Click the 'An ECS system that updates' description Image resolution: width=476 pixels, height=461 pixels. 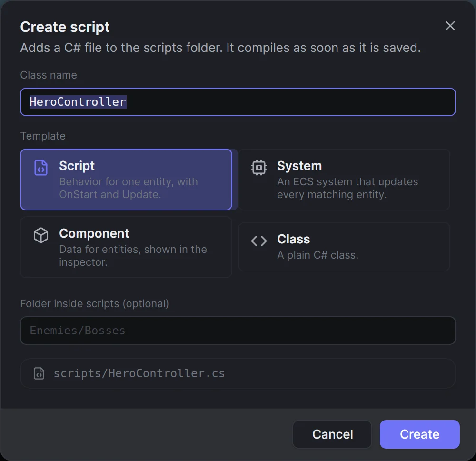point(347,188)
